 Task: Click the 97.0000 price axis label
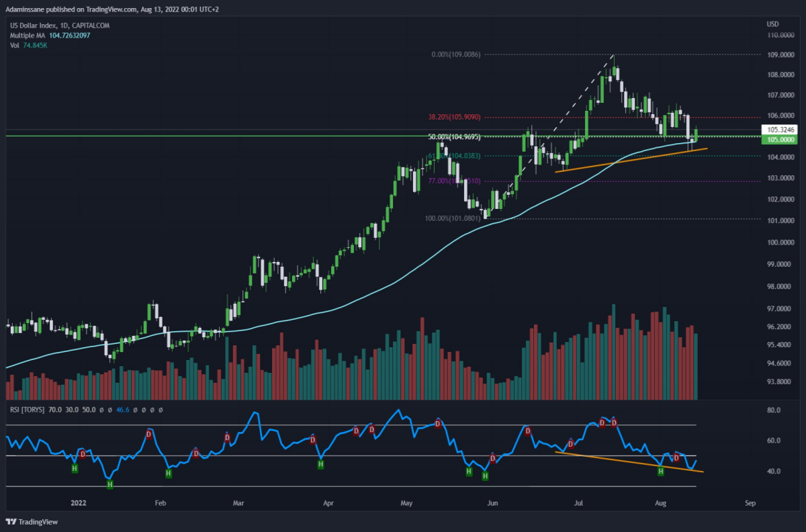pyautogui.click(x=779, y=309)
